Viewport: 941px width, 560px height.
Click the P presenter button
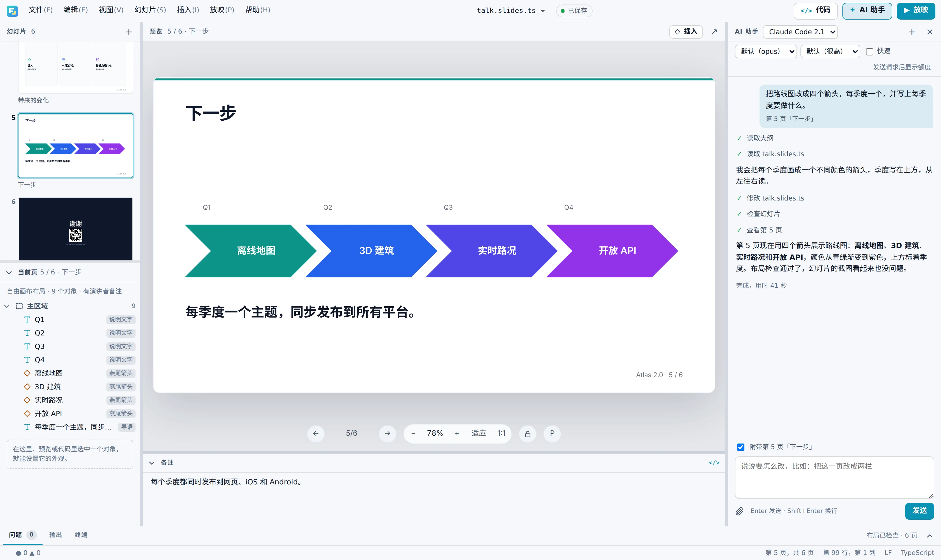click(552, 434)
